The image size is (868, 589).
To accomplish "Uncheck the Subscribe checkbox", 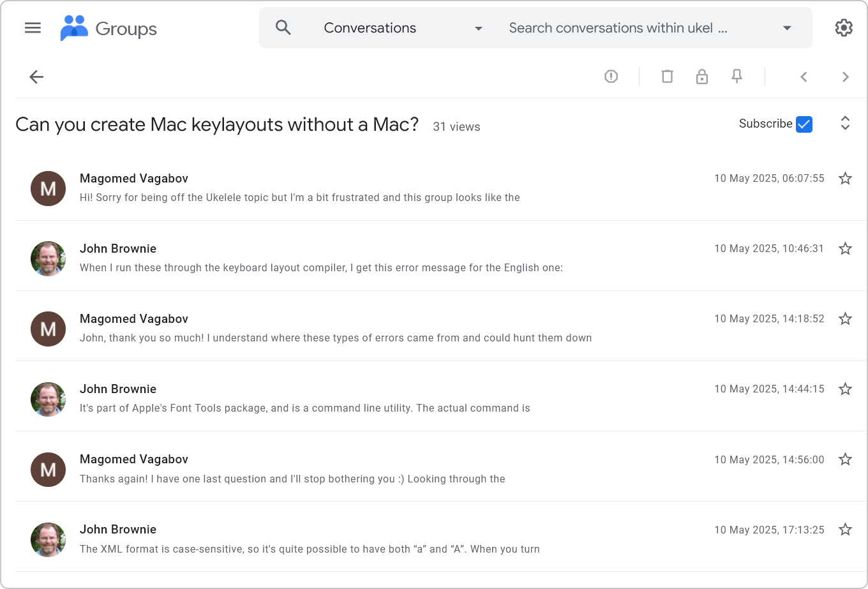I will (804, 124).
